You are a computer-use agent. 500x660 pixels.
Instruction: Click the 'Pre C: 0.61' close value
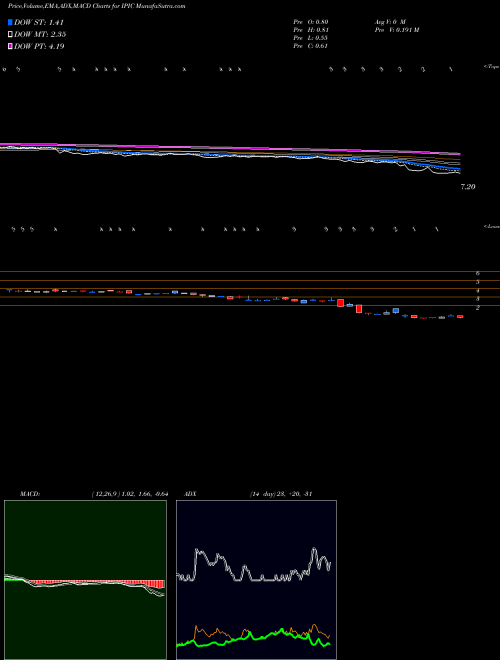point(311,46)
